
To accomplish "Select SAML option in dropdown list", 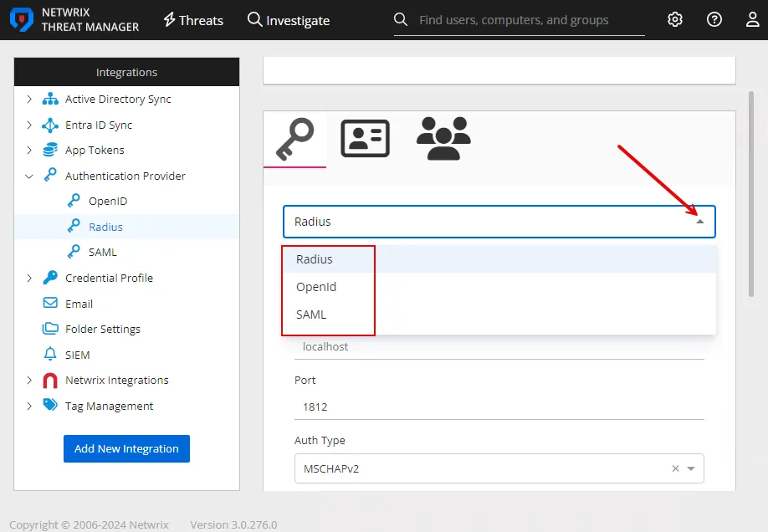I will point(499,315).
